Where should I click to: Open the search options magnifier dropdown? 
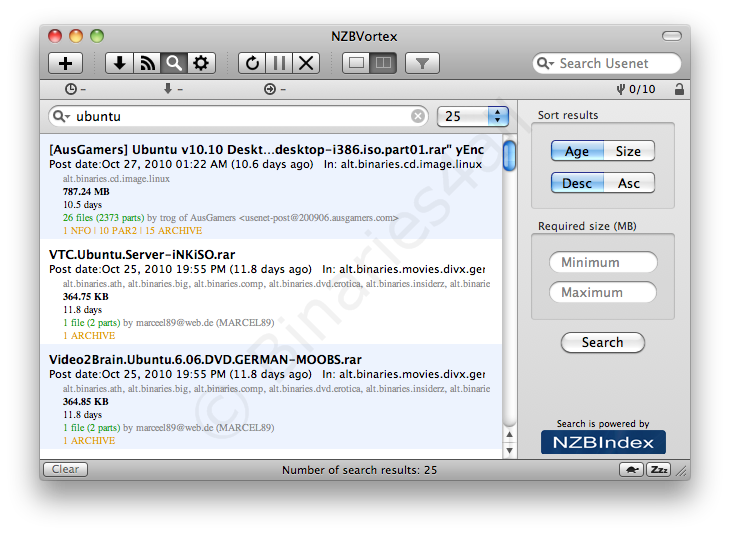[x=61, y=116]
